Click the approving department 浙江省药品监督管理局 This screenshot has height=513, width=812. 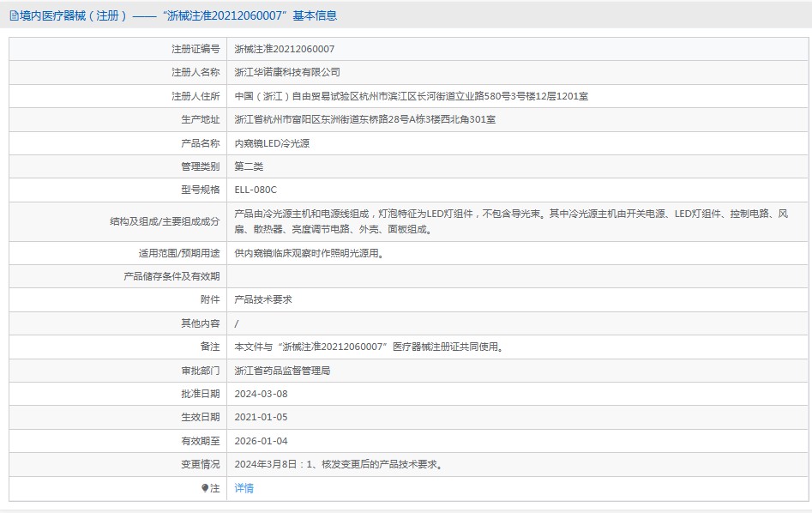click(282, 371)
